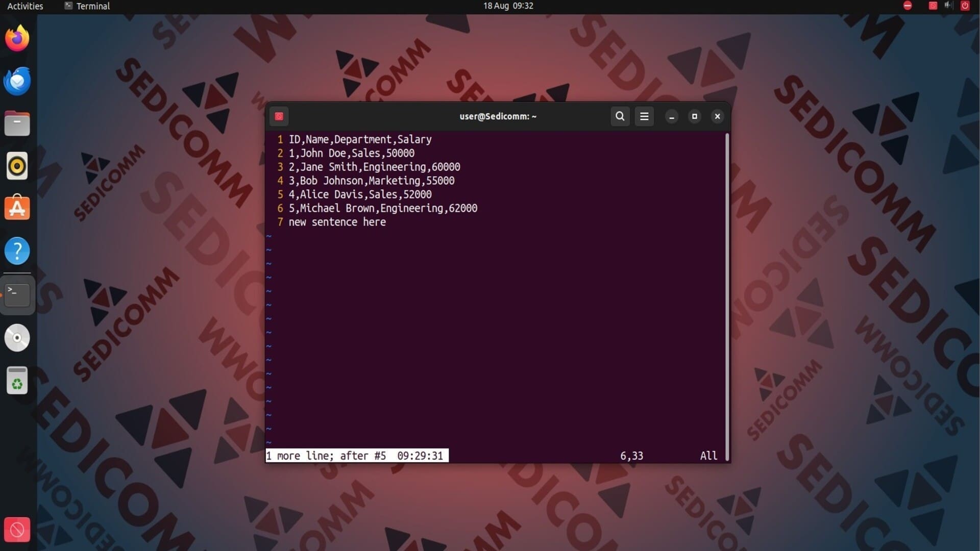
Task: Open the Terminal app menu in top bar
Action: coord(87,6)
